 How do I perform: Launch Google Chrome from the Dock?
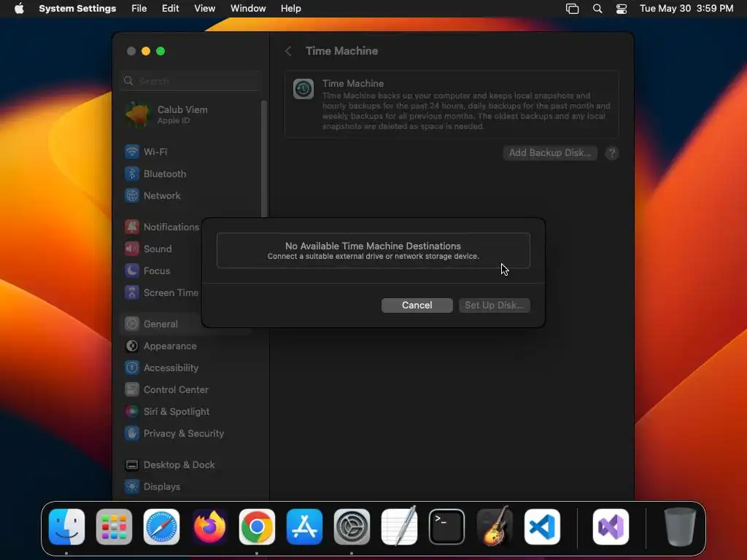click(x=257, y=526)
